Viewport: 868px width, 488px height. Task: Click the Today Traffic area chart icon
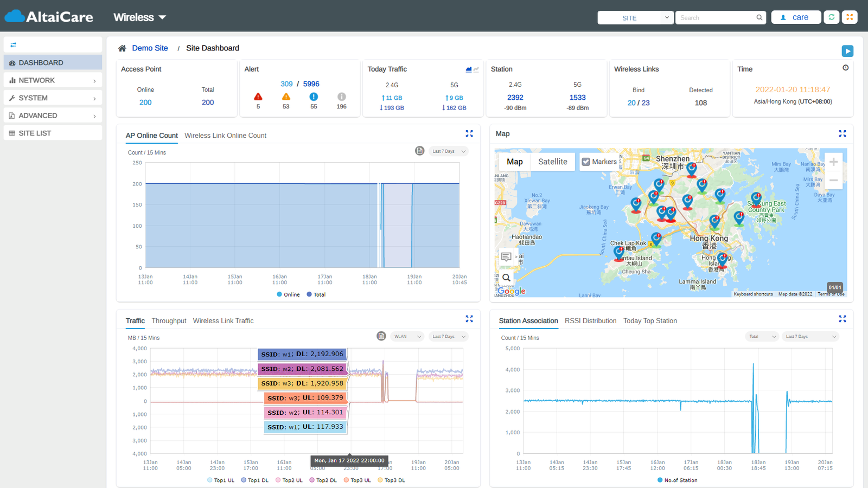click(469, 69)
